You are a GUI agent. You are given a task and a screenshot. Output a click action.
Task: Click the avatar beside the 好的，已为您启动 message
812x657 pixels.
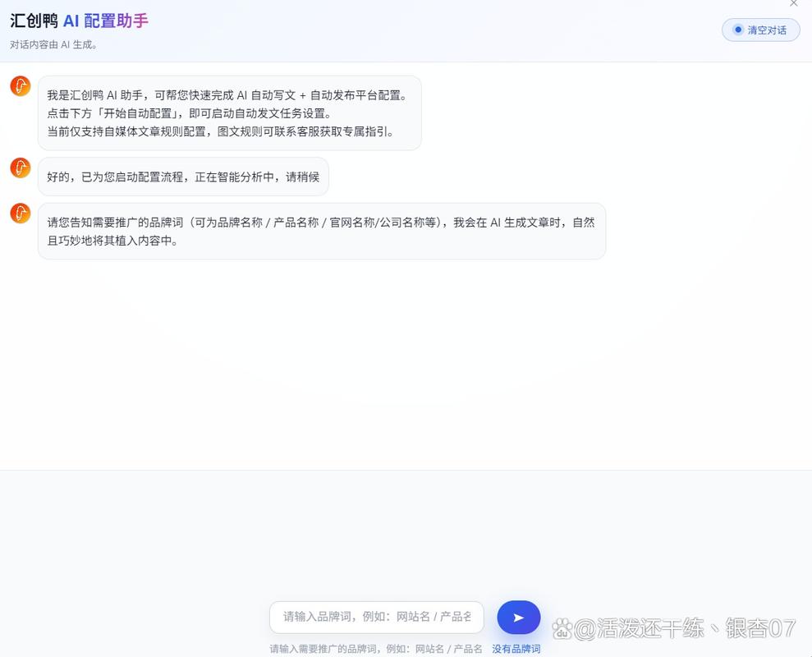click(x=21, y=168)
